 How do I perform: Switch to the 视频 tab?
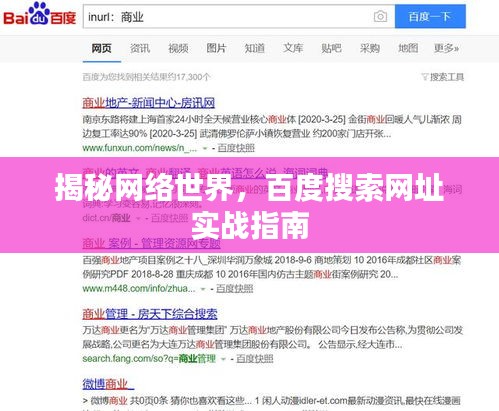click(178, 48)
